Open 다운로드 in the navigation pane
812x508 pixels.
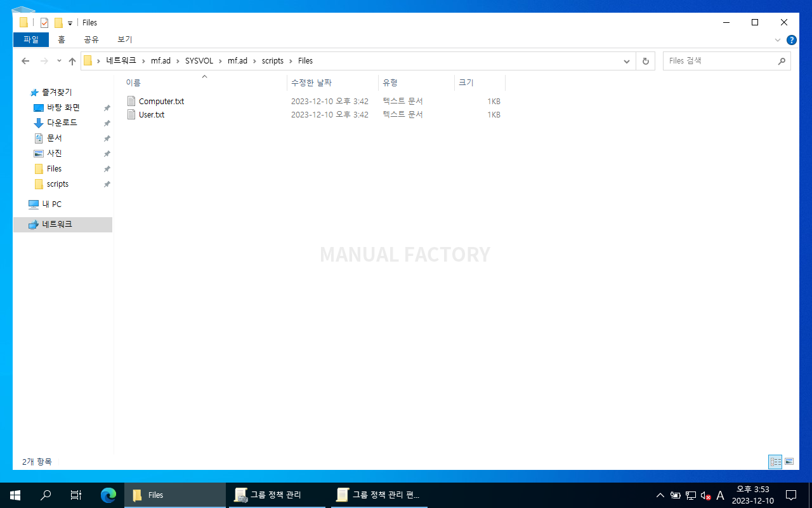pos(63,123)
